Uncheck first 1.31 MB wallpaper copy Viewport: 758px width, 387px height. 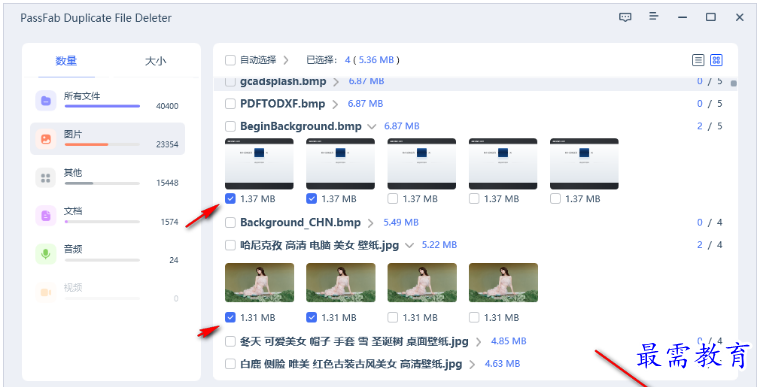[x=231, y=317]
